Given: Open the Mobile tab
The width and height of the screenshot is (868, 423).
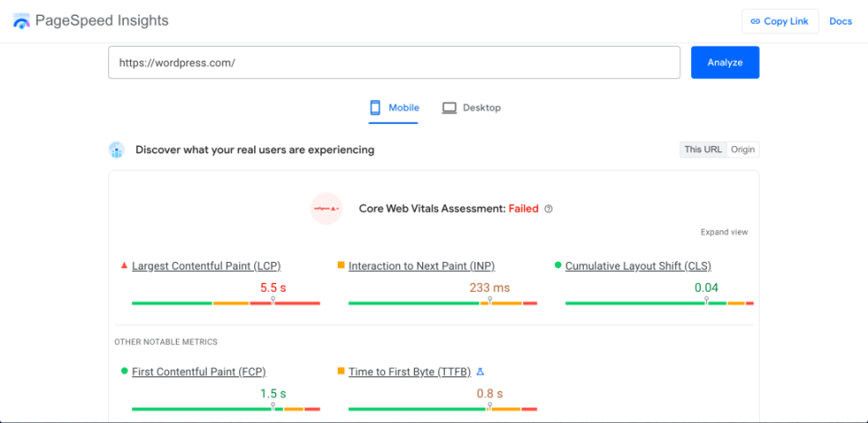Looking at the screenshot, I should (394, 108).
